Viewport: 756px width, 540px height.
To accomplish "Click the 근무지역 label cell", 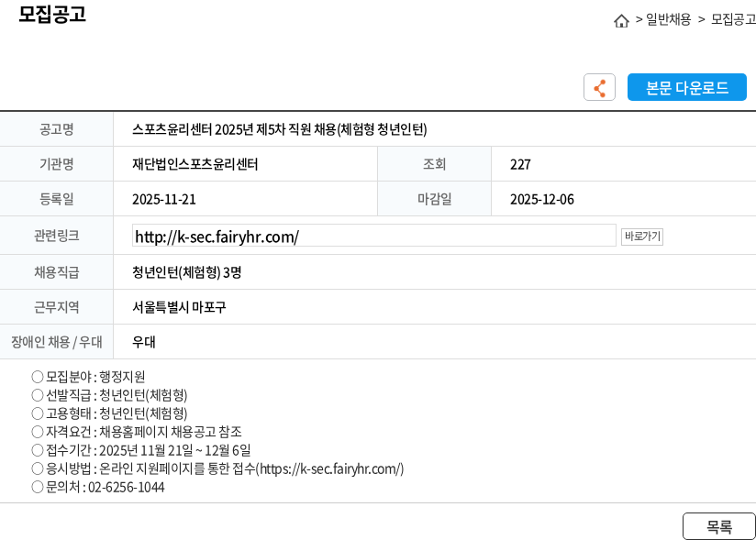I will [x=56, y=307].
